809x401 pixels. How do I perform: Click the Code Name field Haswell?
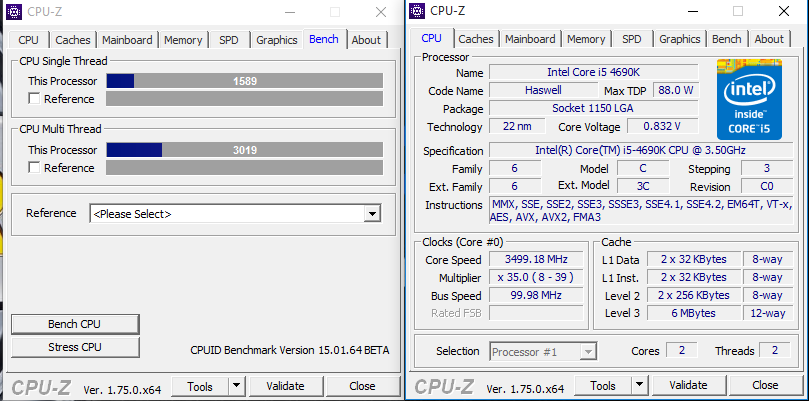tap(543, 90)
